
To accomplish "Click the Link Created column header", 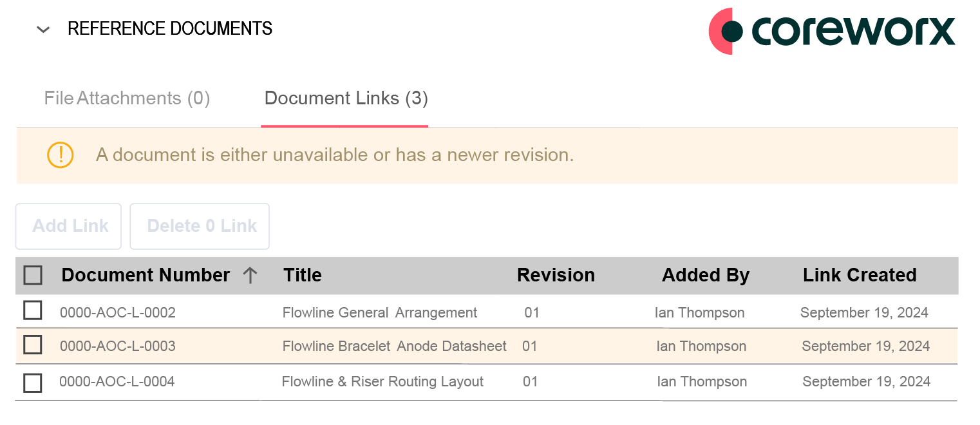I will 860,275.
